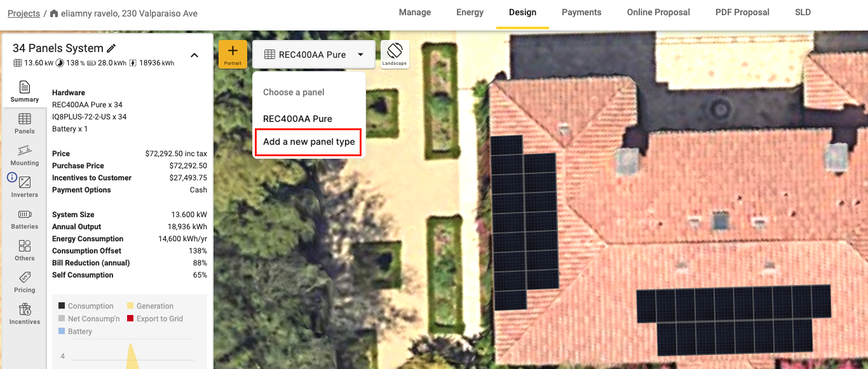Image resolution: width=868 pixels, height=369 pixels.
Task: Click the Projects breadcrumb link
Action: point(24,13)
